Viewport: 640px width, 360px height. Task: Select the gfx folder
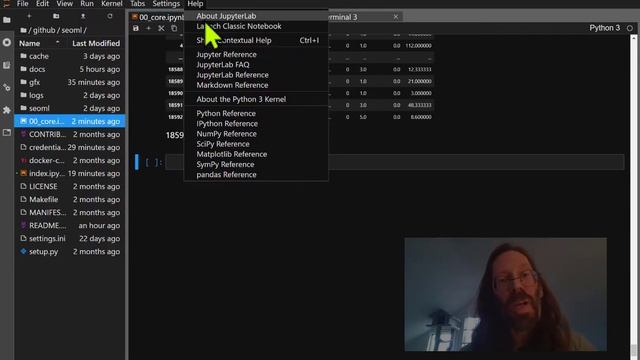(x=70, y=82)
